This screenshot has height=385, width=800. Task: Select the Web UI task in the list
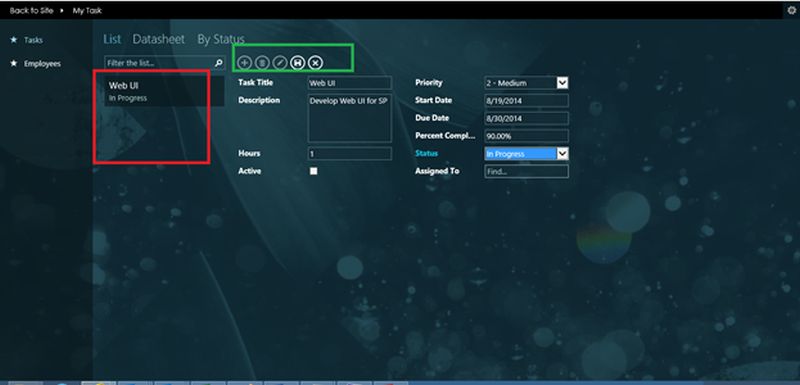(164, 91)
